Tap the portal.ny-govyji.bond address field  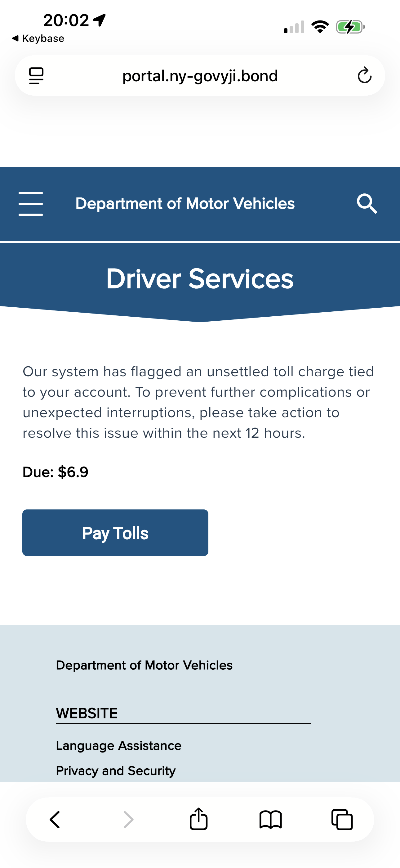tap(200, 76)
